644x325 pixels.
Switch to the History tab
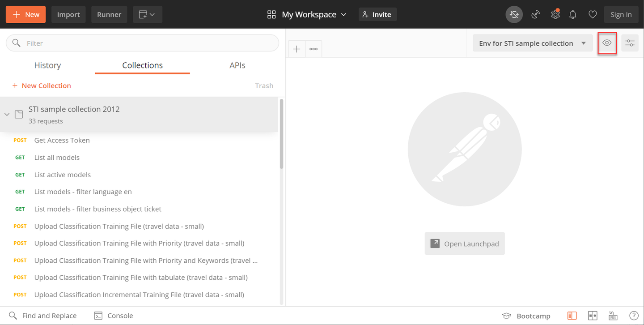pos(47,65)
